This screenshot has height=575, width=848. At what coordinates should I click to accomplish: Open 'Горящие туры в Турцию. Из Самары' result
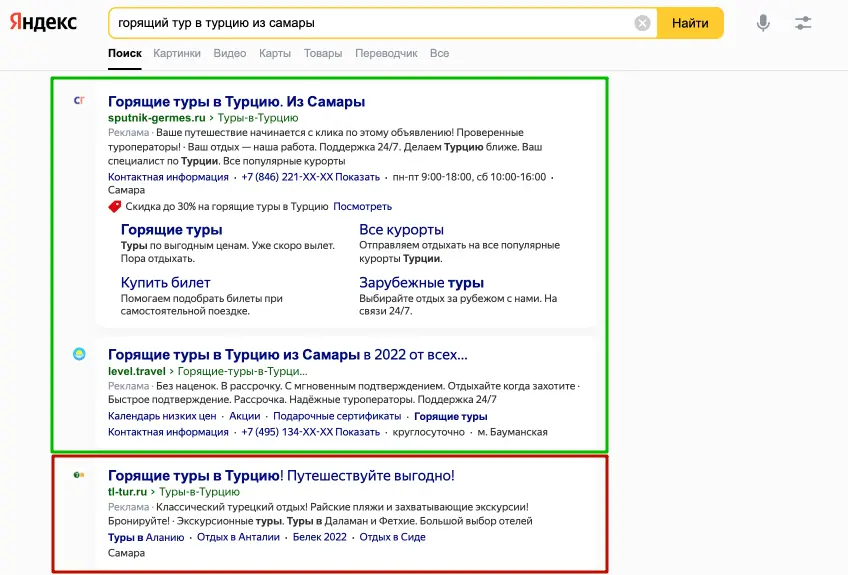(236, 102)
